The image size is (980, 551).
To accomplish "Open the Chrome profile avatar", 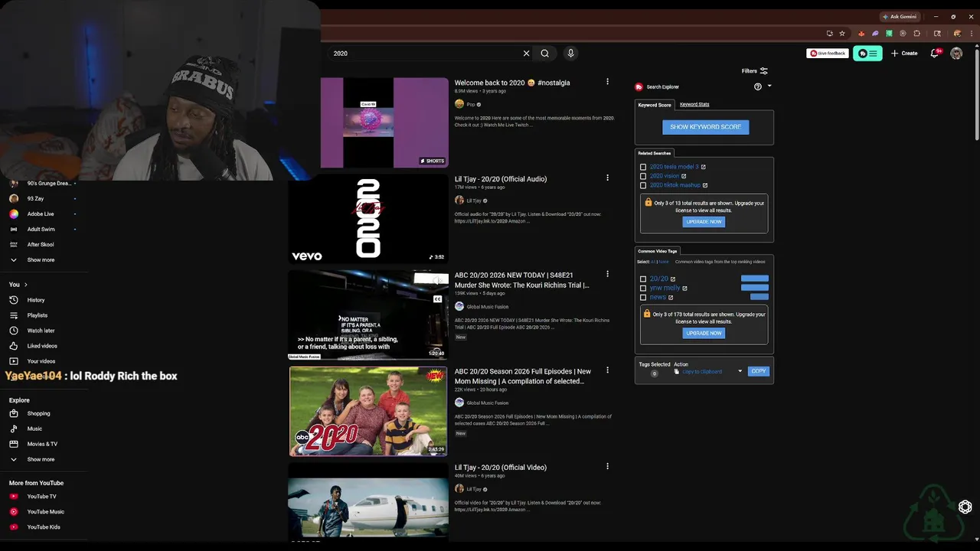I will [957, 34].
